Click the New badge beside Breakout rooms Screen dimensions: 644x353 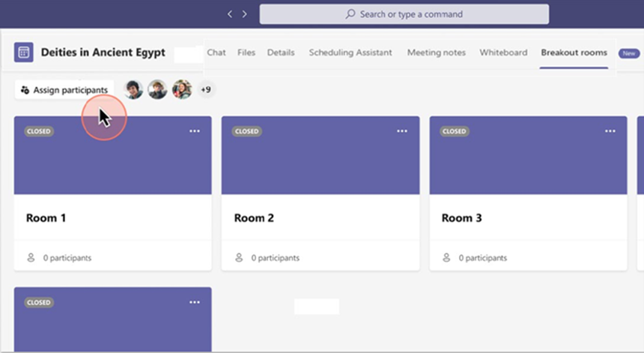tap(629, 53)
